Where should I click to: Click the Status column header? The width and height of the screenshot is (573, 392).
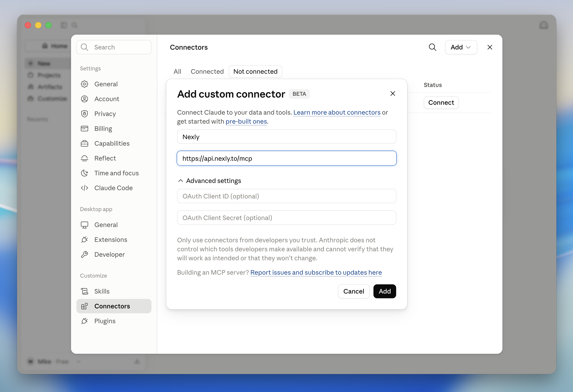point(433,85)
